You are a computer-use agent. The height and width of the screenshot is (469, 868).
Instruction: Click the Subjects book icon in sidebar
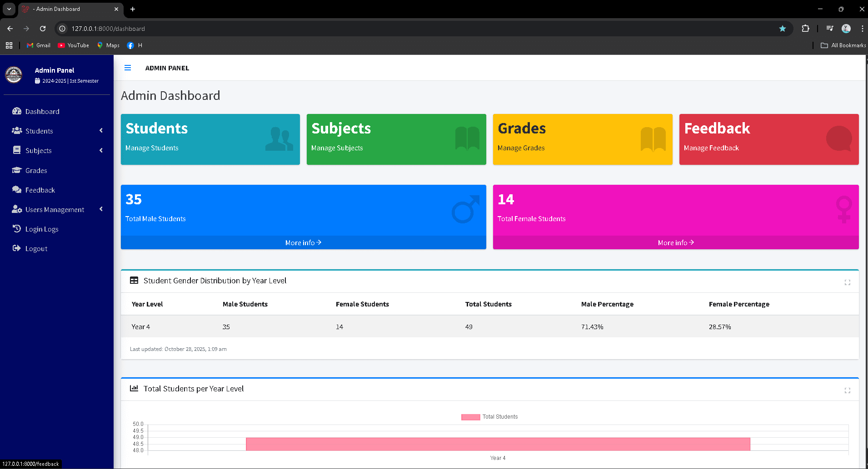point(17,150)
